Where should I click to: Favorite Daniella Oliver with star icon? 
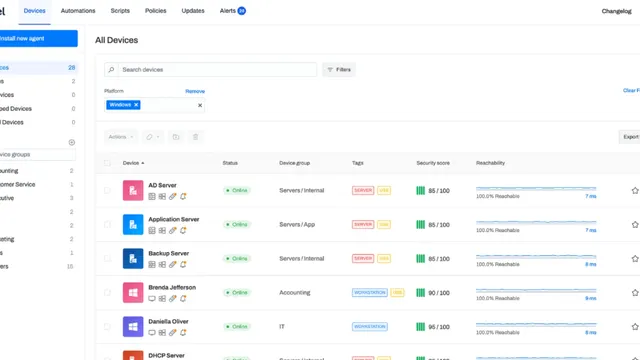(x=635, y=327)
